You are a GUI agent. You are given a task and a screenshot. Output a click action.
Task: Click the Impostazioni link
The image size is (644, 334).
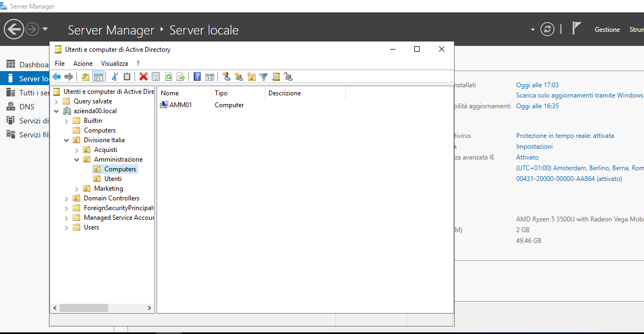click(534, 147)
